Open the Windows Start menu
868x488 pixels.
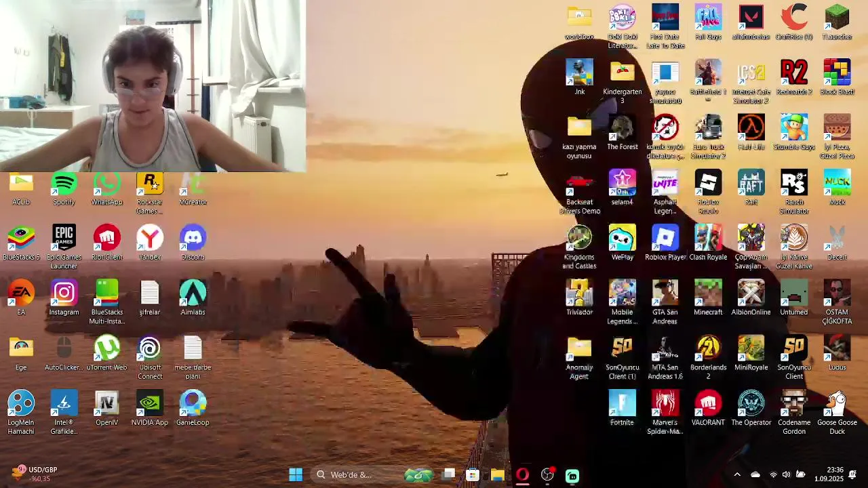pos(296,475)
